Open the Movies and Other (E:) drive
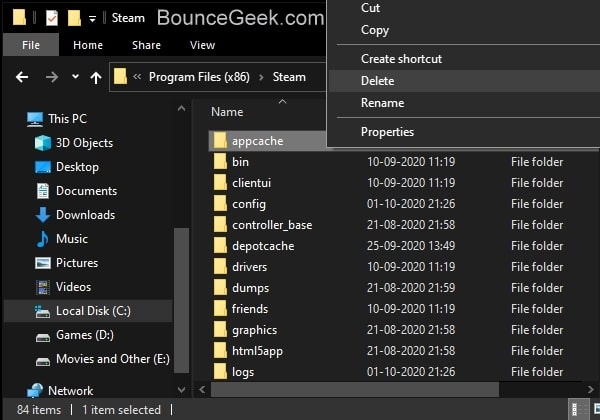The width and height of the screenshot is (600, 420). pyautogui.click(x=113, y=359)
